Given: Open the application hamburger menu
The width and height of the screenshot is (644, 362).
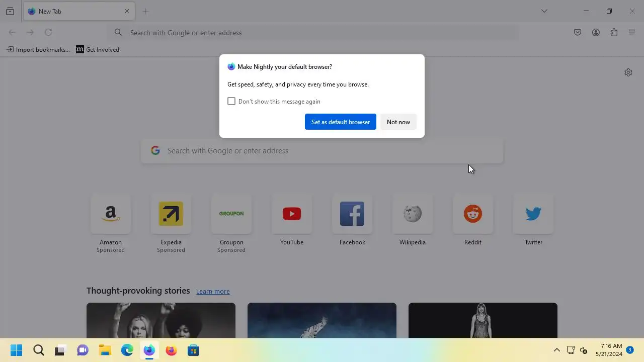Looking at the screenshot, I should [x=632, y=32].
